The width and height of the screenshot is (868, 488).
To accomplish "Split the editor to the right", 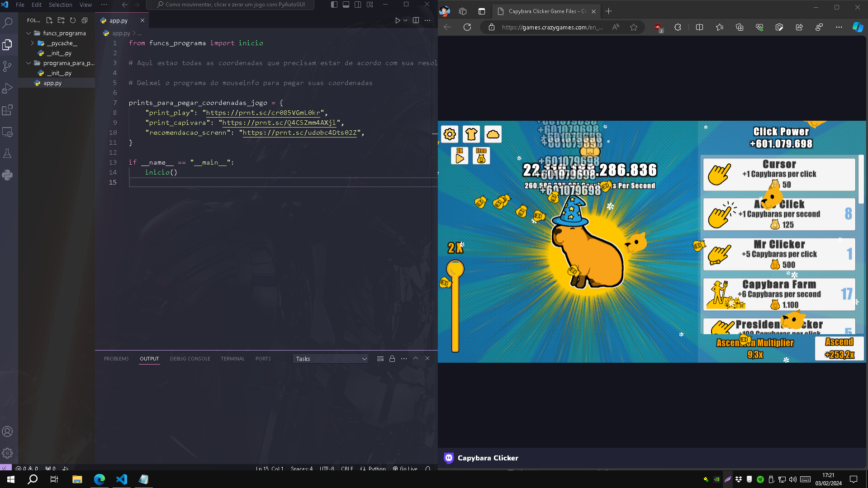I will point(416,20).
